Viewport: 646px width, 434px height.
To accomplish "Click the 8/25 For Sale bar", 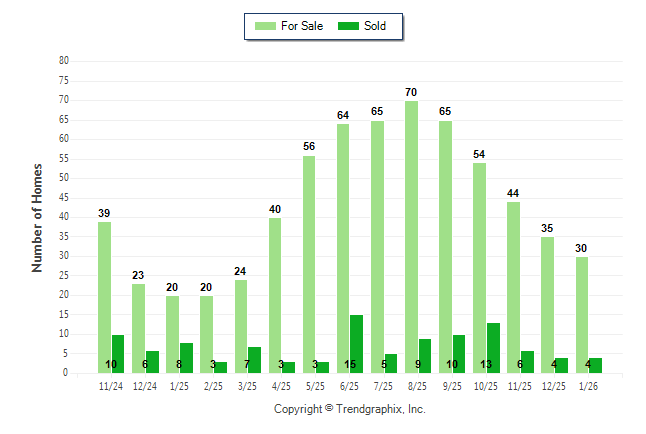I will (x=411, y=236).
